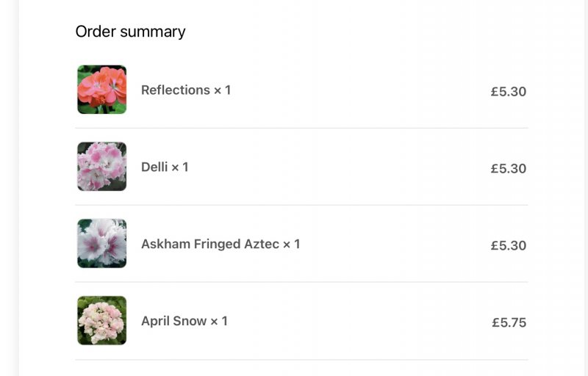Click the Reflections product name
This screenshot has height=376, width=588.
[x=176, y=90]
